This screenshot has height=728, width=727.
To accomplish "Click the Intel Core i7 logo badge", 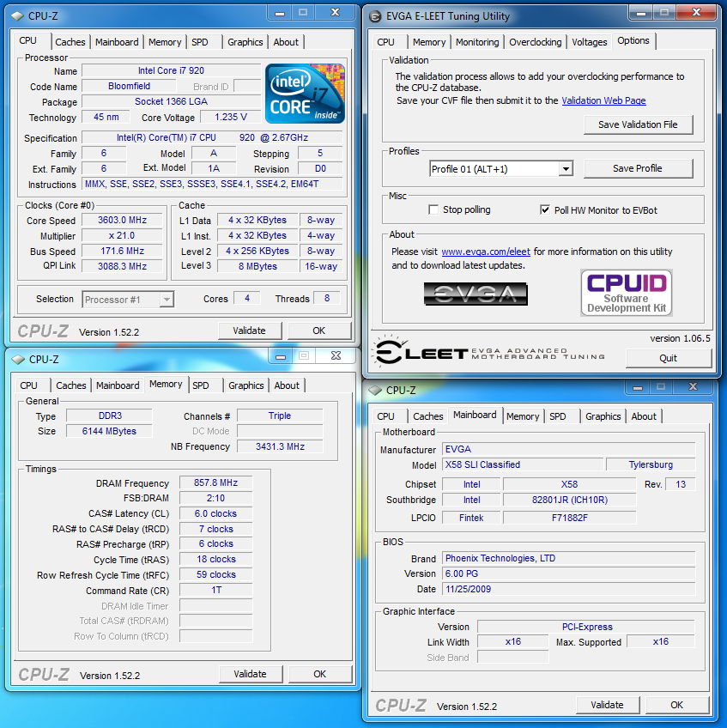I will point(305,93).
